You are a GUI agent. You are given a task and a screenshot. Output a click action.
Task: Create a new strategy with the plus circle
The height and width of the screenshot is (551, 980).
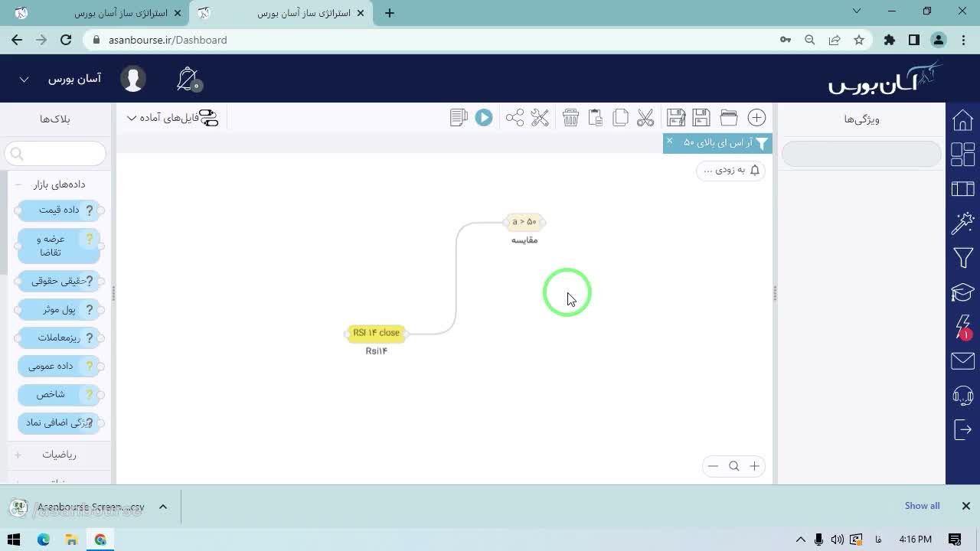point(756,117)
